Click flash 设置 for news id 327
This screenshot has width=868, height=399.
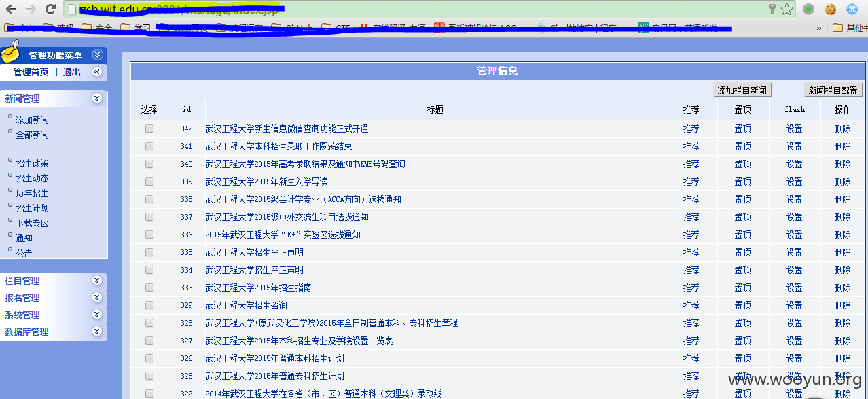pyautogui.click(x=794, y=341)
